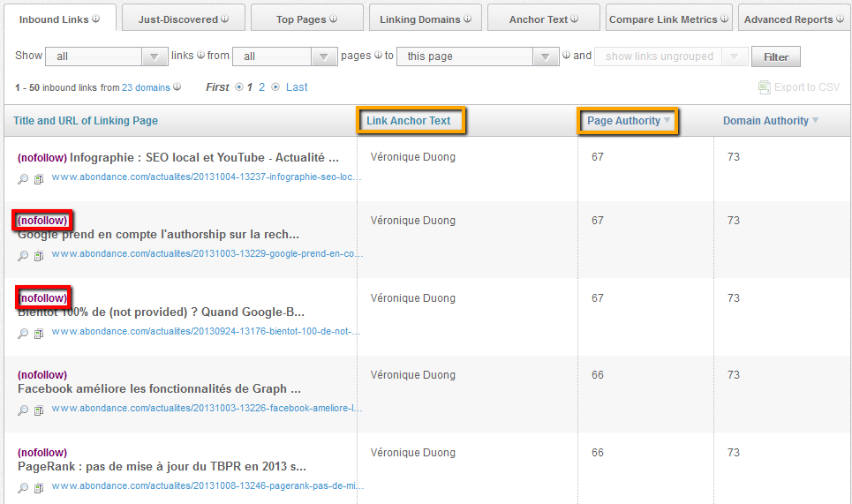This screenshot has height=504, width=852.
Task: Open the Bientot 100% de (not provided) URL
Action: 207,333
